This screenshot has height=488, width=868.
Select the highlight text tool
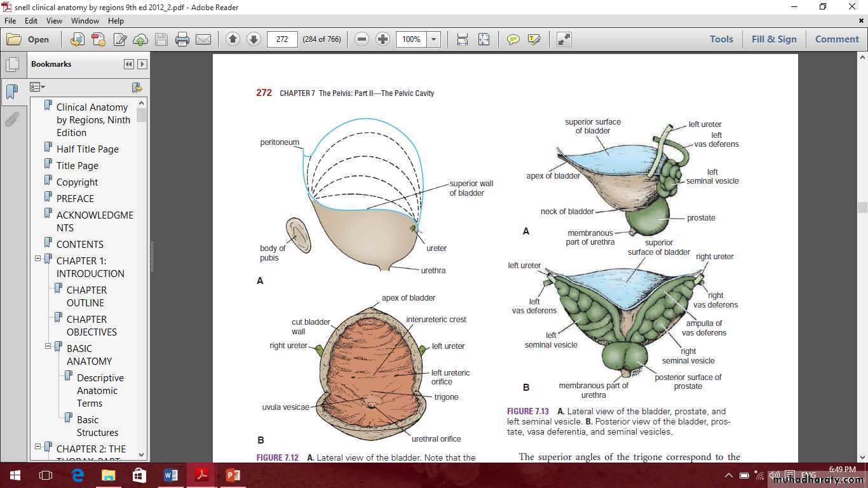pyautogui.click(x=534, y=39)
